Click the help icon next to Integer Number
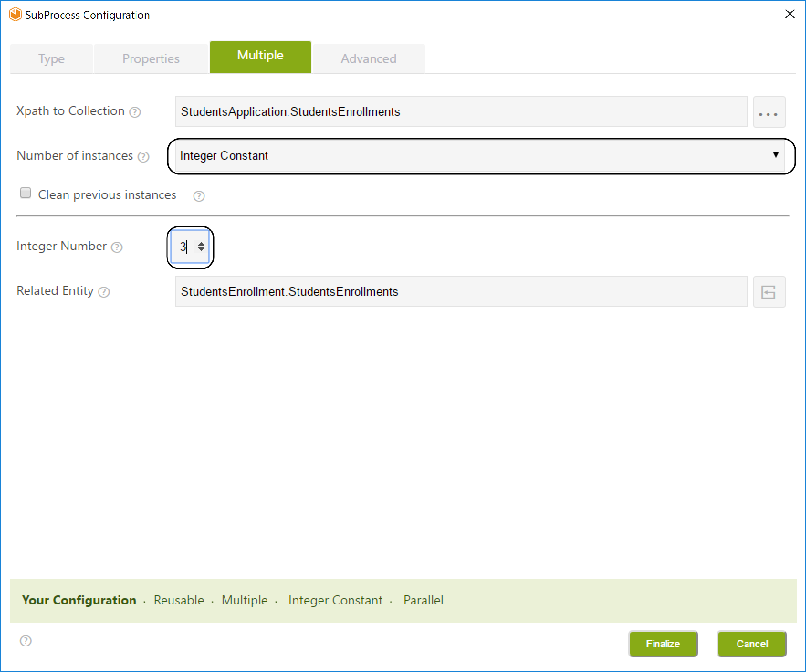This screenshot has width=806, height=672. pyautogui.click(x=117, y=247)
